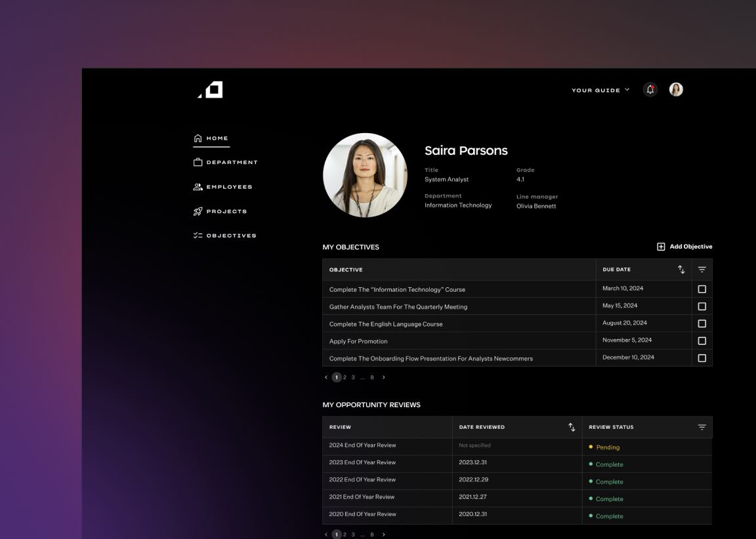Click the Projects rocket icon

click(x=198, y=211)
